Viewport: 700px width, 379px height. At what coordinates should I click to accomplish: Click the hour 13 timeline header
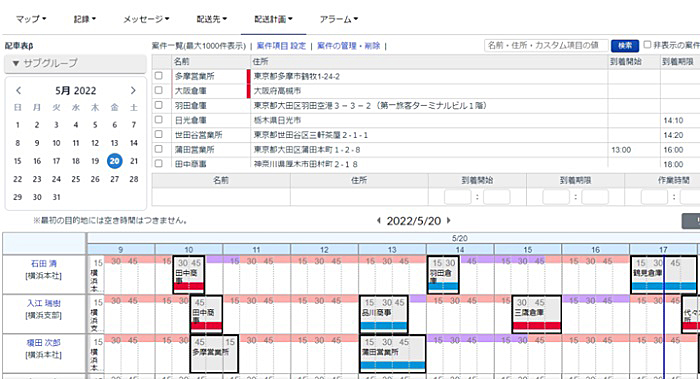pyautogui.click(x=392, y=250)
